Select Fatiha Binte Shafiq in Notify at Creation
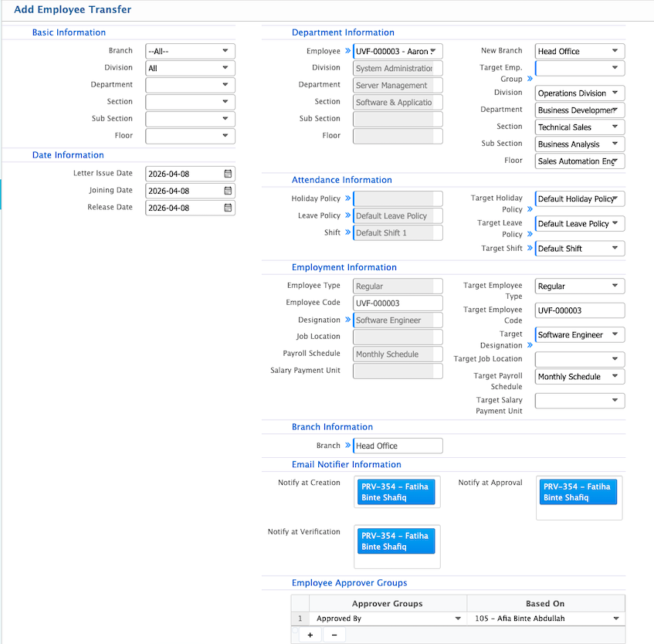 tap(396, 492)
